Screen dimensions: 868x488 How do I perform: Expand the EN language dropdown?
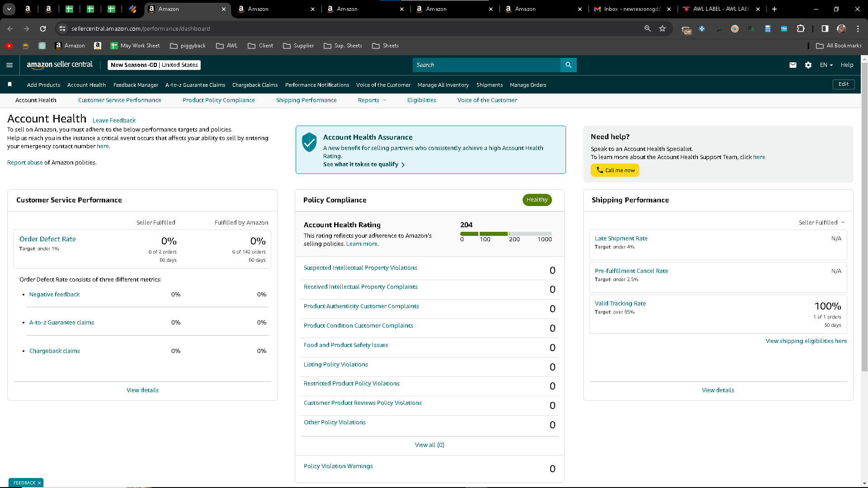coord(826,65)
